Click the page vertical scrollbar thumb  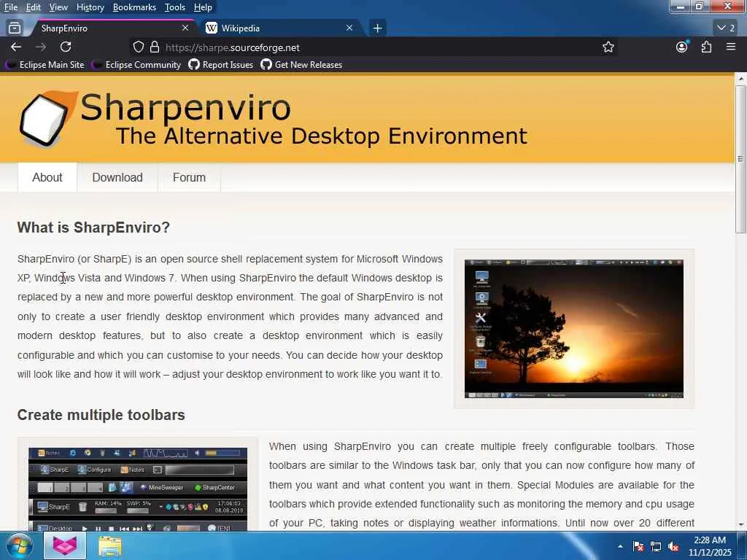point(740,159)
